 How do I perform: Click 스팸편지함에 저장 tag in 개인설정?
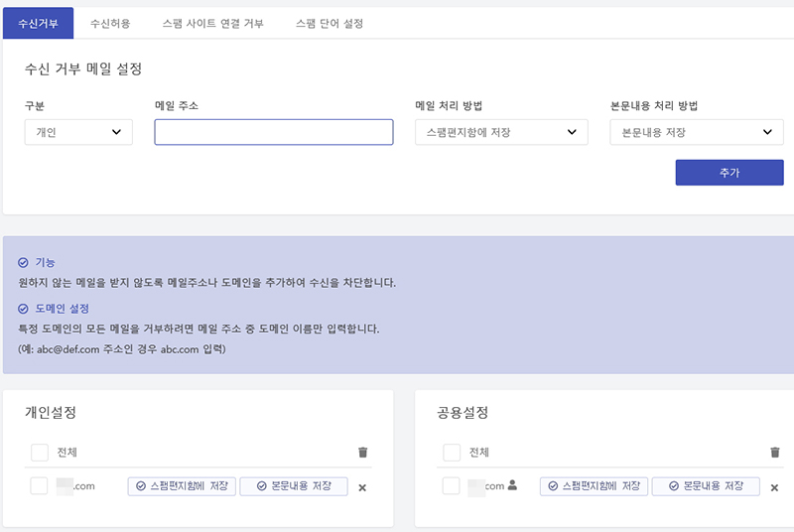tap(182, 486)
